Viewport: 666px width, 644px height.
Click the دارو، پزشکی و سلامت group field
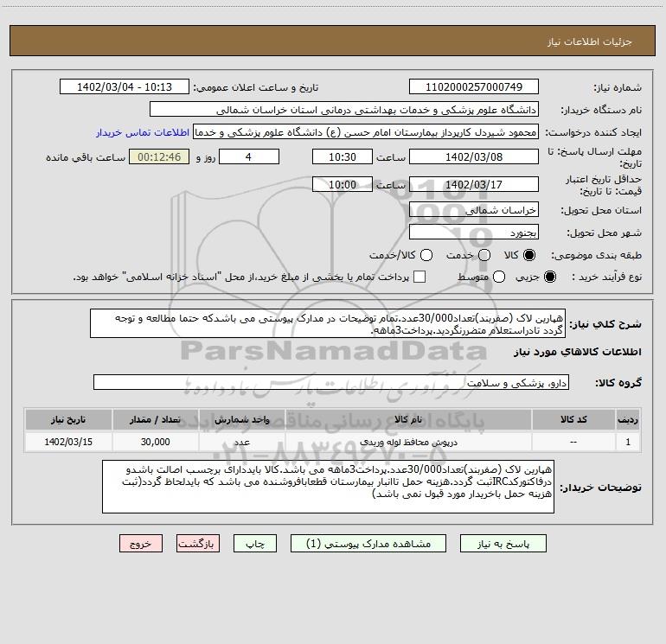pyautogui.click(x=331, y=382)
